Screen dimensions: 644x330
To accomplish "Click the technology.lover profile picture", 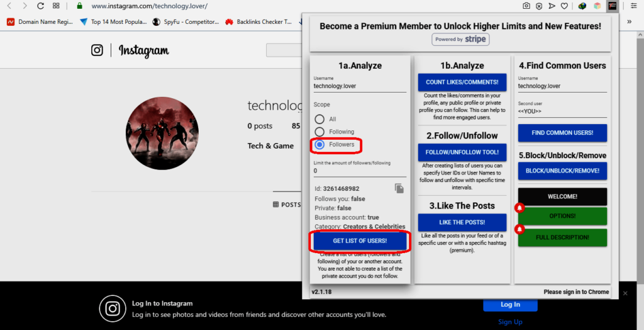I will tap(162, 134).
